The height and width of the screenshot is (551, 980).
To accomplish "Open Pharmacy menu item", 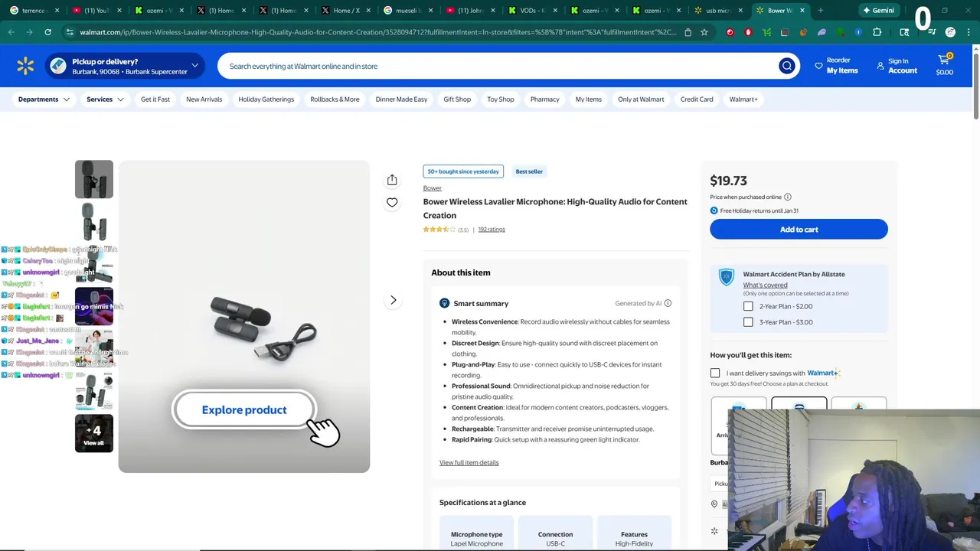I will coord(544,99).
